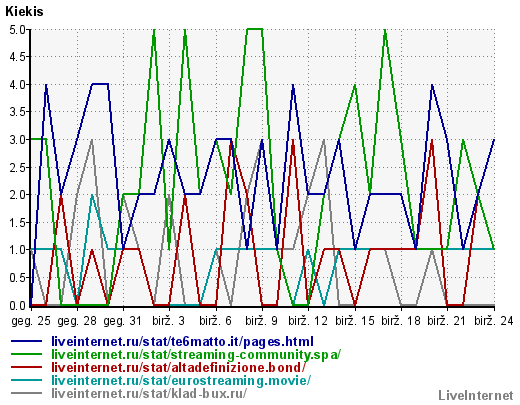Viewport: 520px width, 405px height.
Task: Open the eurostreaming.movie legend link
Action: (181, 380)
